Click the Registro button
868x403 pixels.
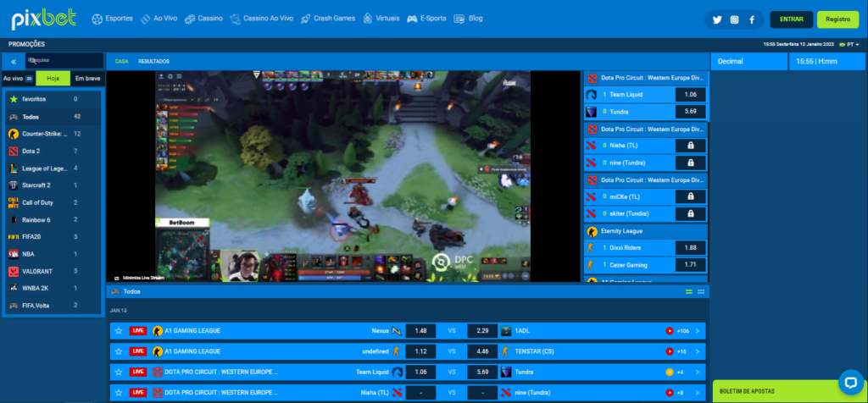coord(837,19)
